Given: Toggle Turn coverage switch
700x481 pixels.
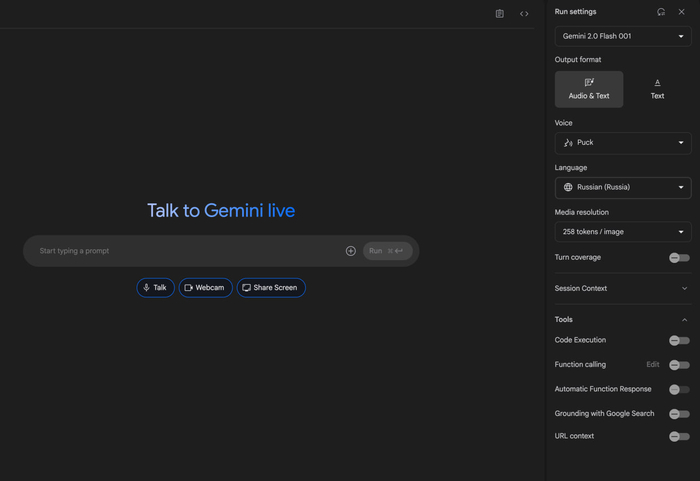Looking at the screenshot, I should pos(679,258).
